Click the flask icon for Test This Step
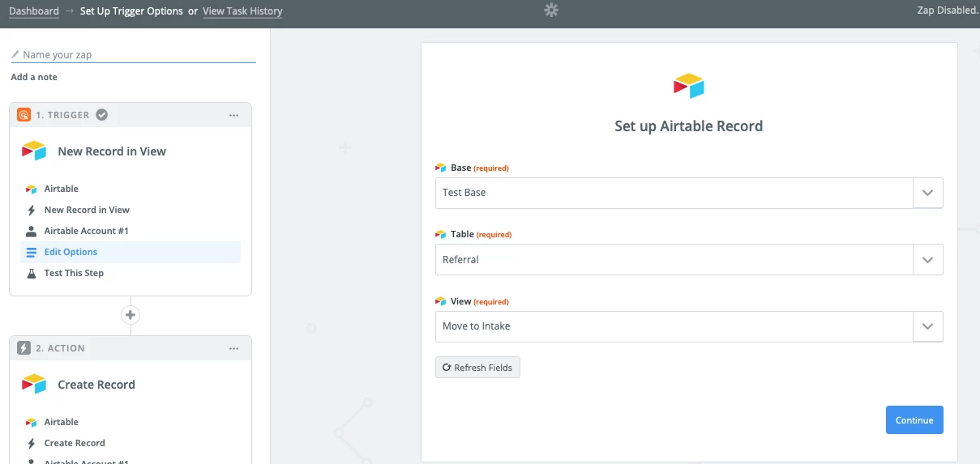980x464 pixels. (32, 273)
